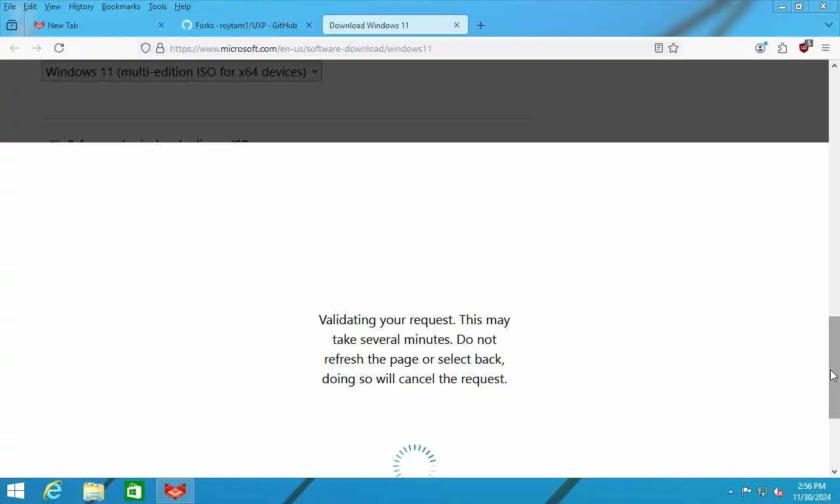Click the scrollbar up arrow
Viewport: 840px width, 504px height.
[x=834, y=66]
